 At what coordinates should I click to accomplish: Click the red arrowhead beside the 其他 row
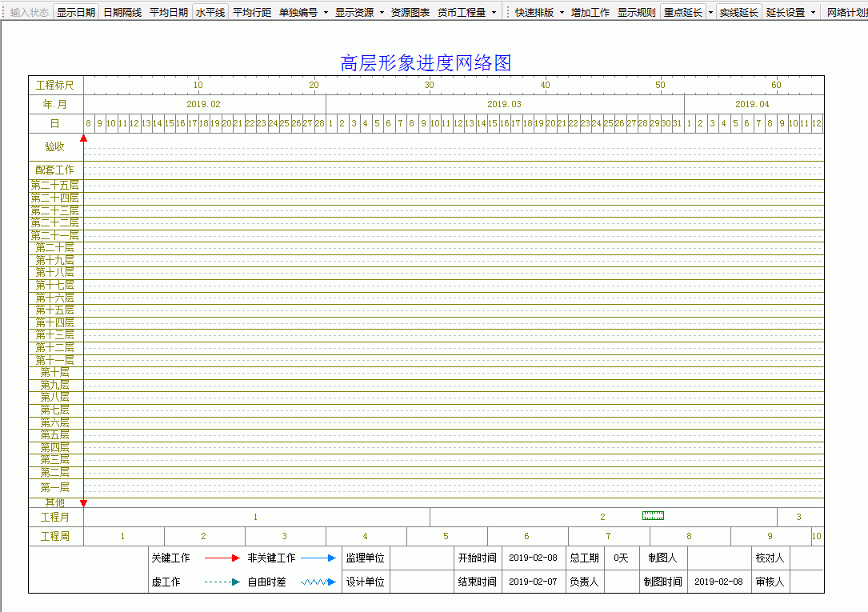click(83, 503)
